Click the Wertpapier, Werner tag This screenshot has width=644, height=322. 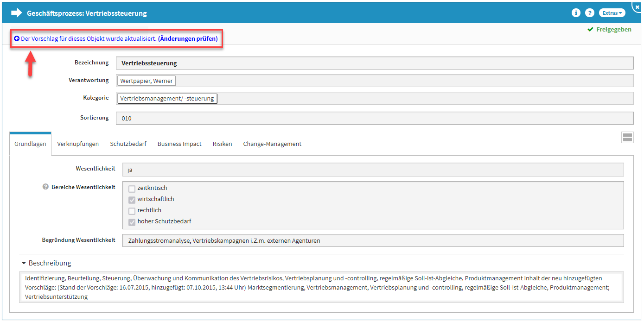click(147, 81)
